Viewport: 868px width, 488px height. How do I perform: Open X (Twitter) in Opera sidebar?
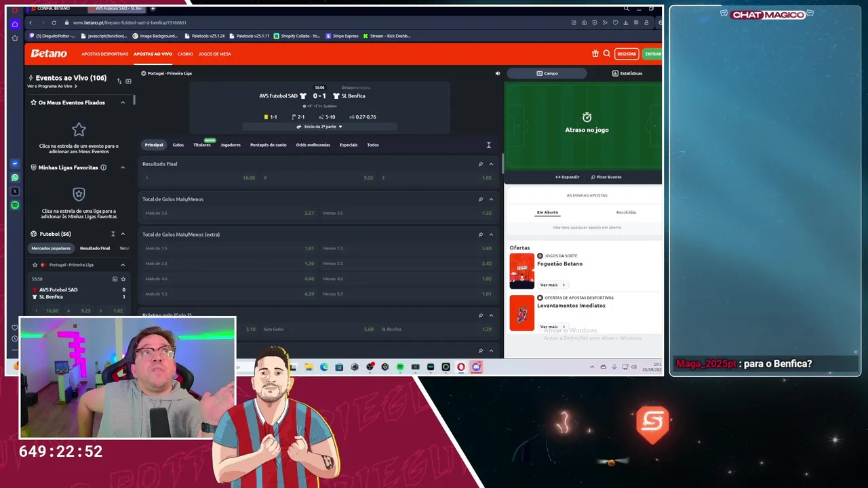15,191
